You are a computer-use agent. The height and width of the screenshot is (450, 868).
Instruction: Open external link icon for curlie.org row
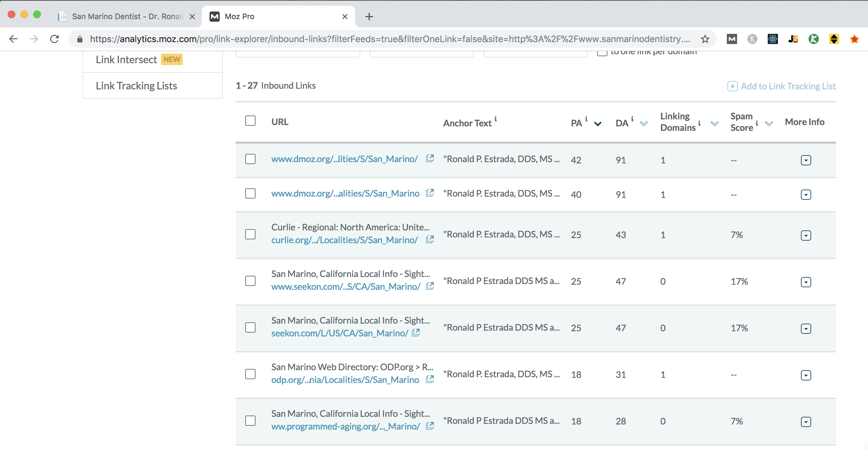coord(430,239)
